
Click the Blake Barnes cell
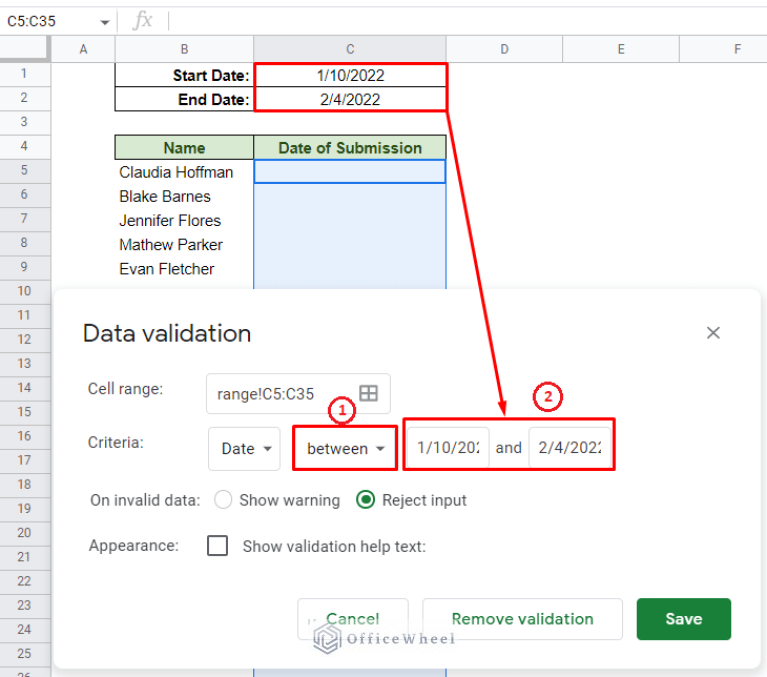[184, 196]
